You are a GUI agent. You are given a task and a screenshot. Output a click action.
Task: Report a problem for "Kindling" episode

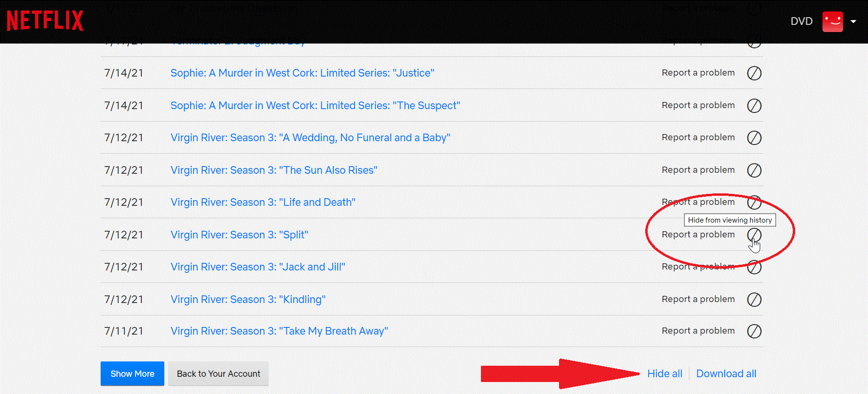tap(698, 299)
